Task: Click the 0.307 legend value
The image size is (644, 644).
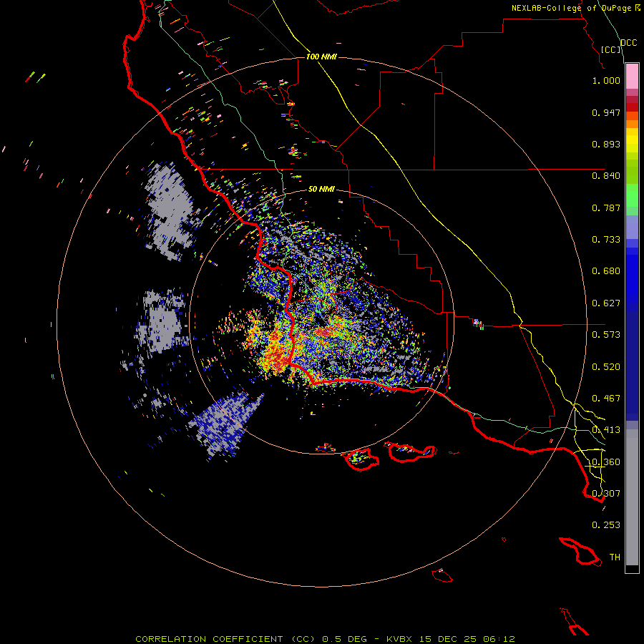Action: tap(606, 494)
